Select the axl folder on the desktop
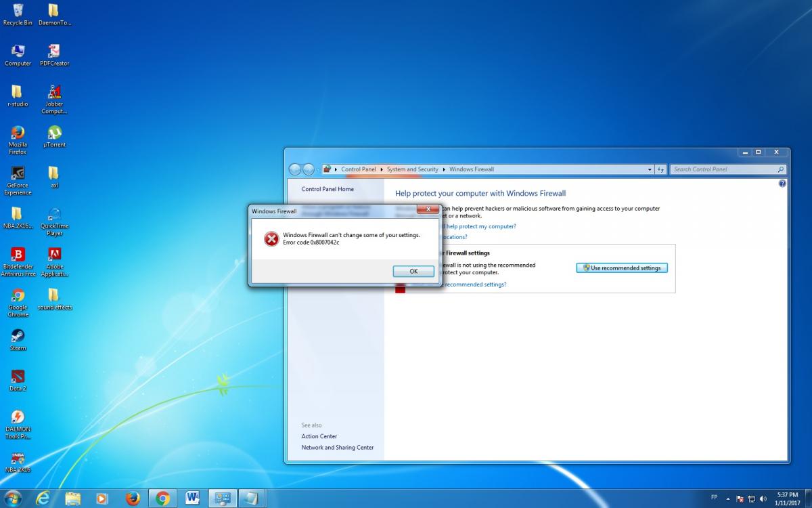 [x=54, y=177]
